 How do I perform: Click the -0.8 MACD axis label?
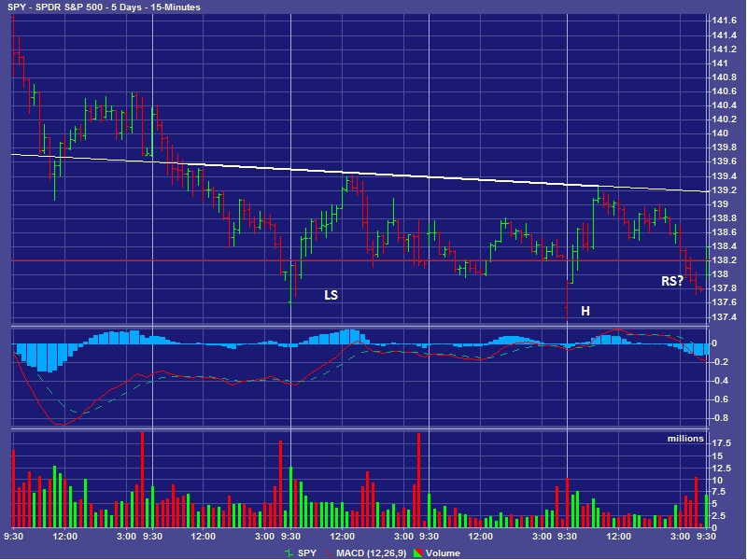point(719,418)
